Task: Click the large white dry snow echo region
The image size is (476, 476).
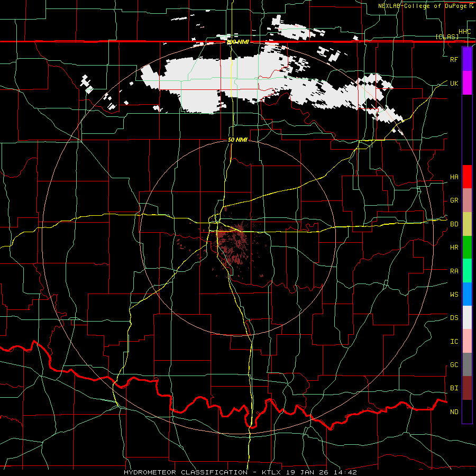Action: click(231, 82)
